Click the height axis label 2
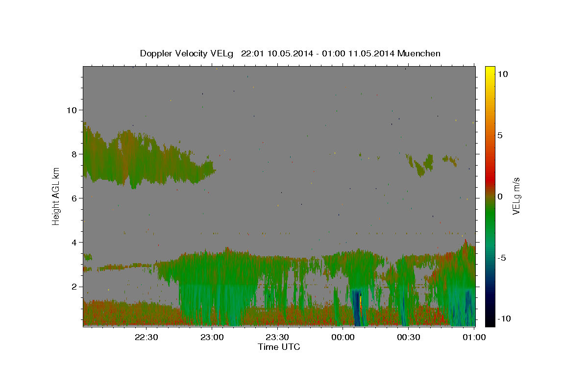This screenshot has width=588, height=392. pos(75,287)
